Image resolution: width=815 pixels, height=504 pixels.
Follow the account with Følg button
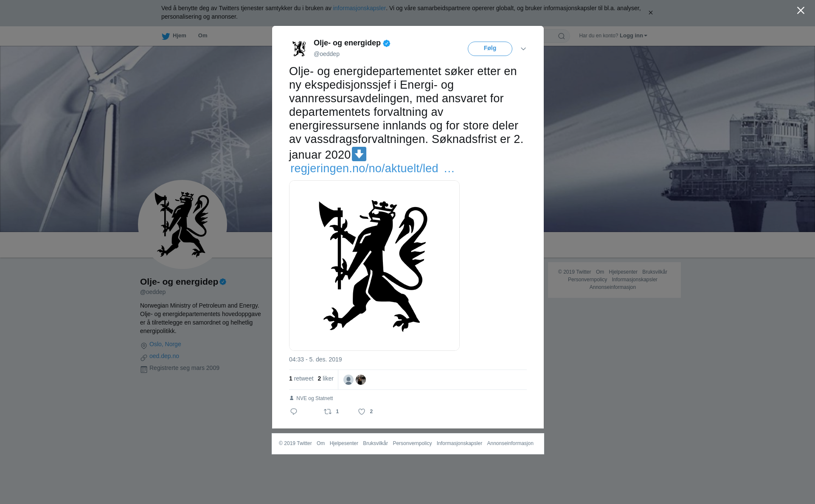pyautogui.click(x=490, y=49)
